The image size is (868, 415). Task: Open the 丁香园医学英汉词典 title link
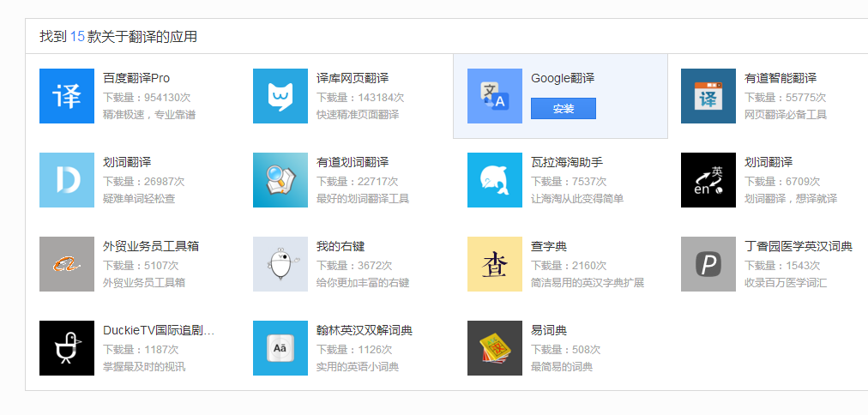799,246
